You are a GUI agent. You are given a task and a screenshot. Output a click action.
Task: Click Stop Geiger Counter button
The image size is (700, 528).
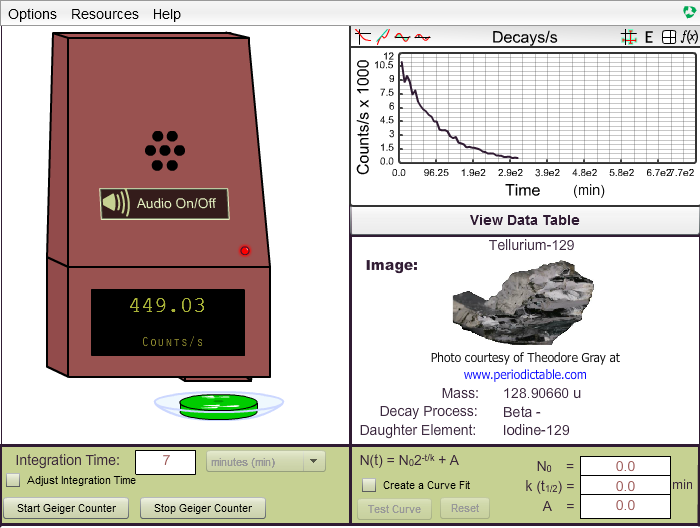tap(203, 508)
